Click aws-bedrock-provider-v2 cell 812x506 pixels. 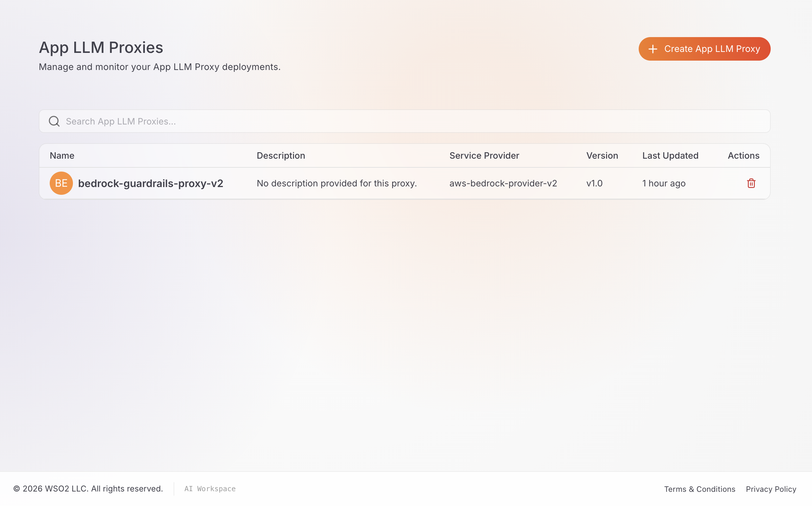point(503,184)
